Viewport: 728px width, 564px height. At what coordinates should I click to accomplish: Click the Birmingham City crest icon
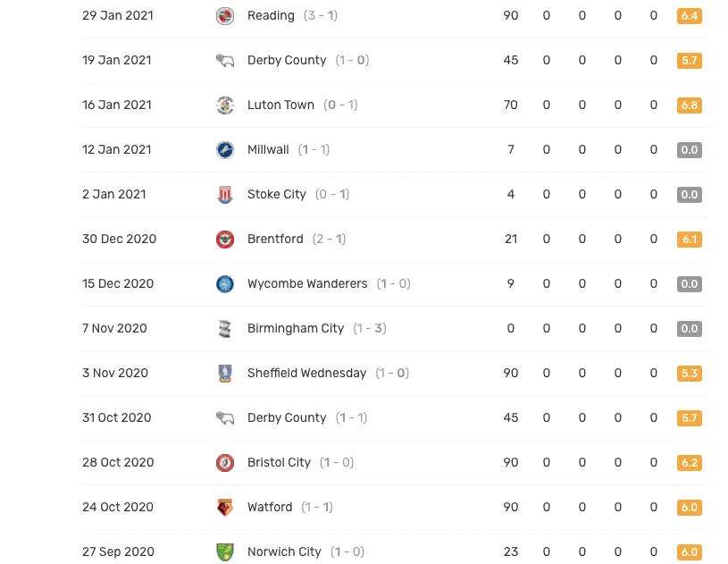pyautogui.click(x=225, y=328)
